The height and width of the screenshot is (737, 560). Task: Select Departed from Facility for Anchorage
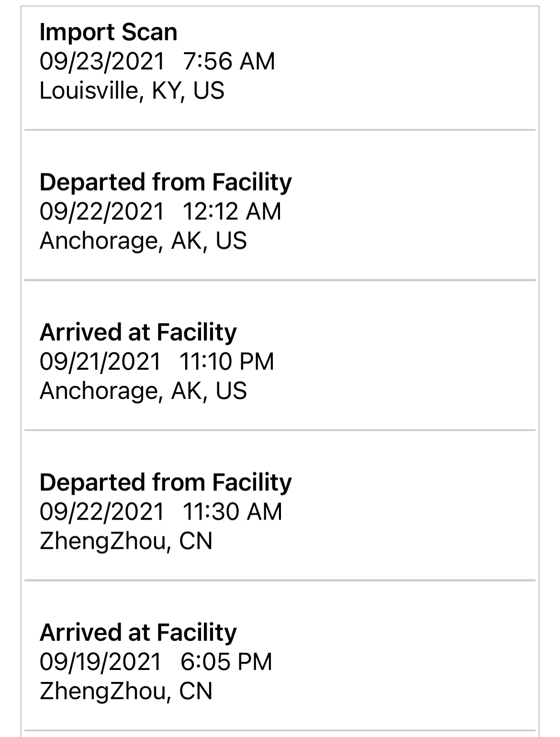(x=166, y=182)
